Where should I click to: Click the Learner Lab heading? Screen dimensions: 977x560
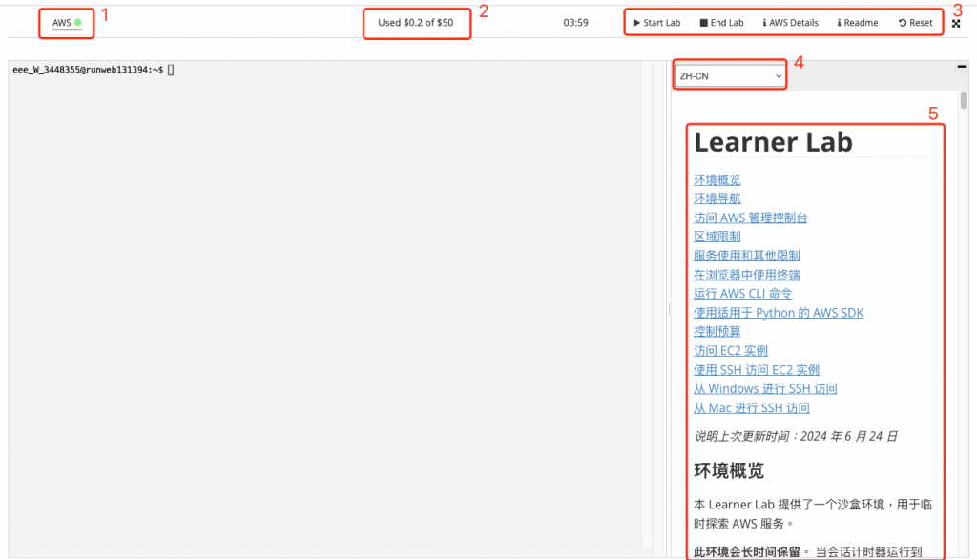point(773,142)
